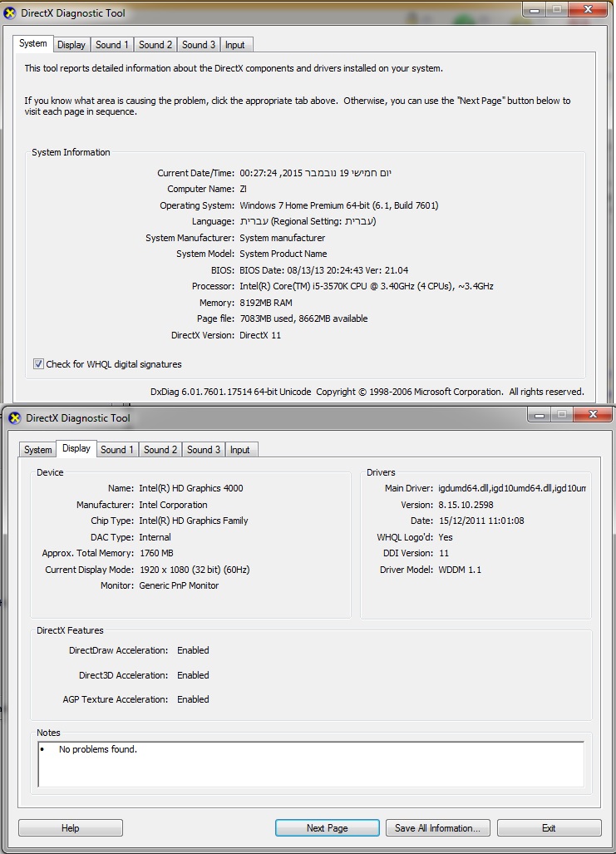Select the System tab in the upper window

point(33,44)
